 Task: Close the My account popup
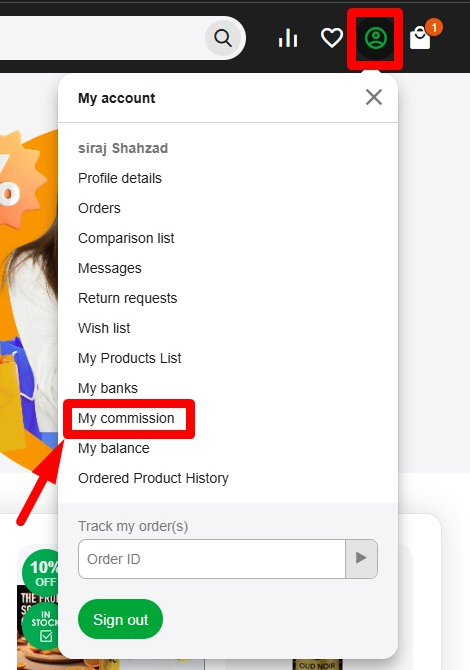click(x=374, y=97)
